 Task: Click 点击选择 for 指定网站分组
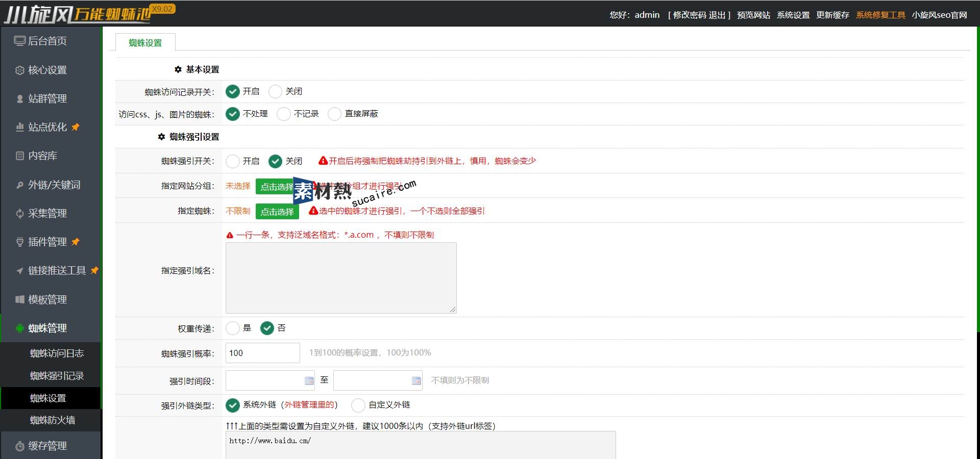click(277, 187)
